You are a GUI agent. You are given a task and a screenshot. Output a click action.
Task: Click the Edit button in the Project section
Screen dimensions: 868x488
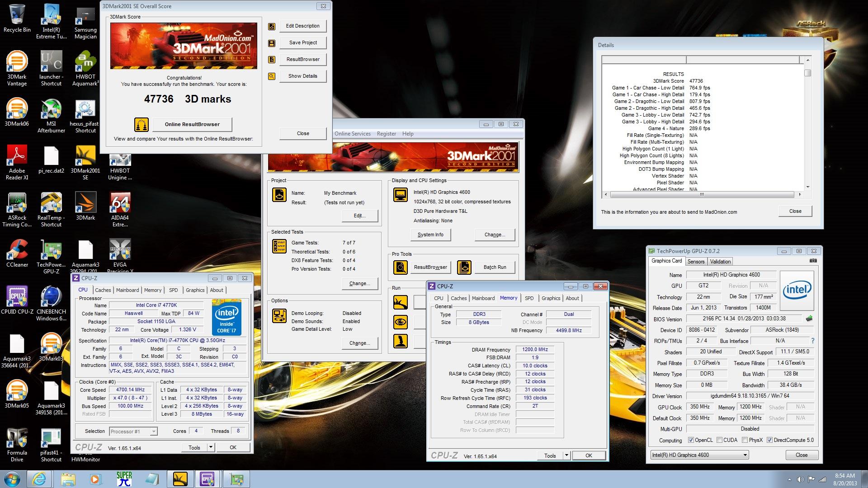tap(359, 216)
